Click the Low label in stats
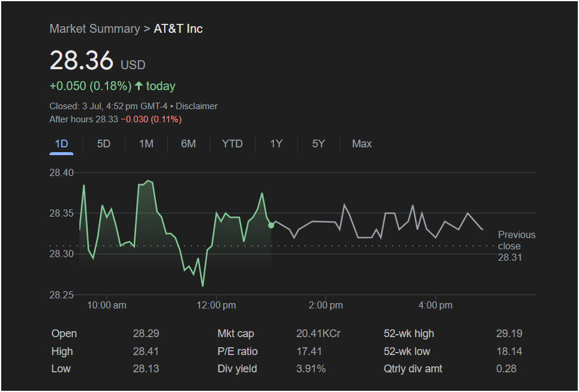 click(61, 369)
